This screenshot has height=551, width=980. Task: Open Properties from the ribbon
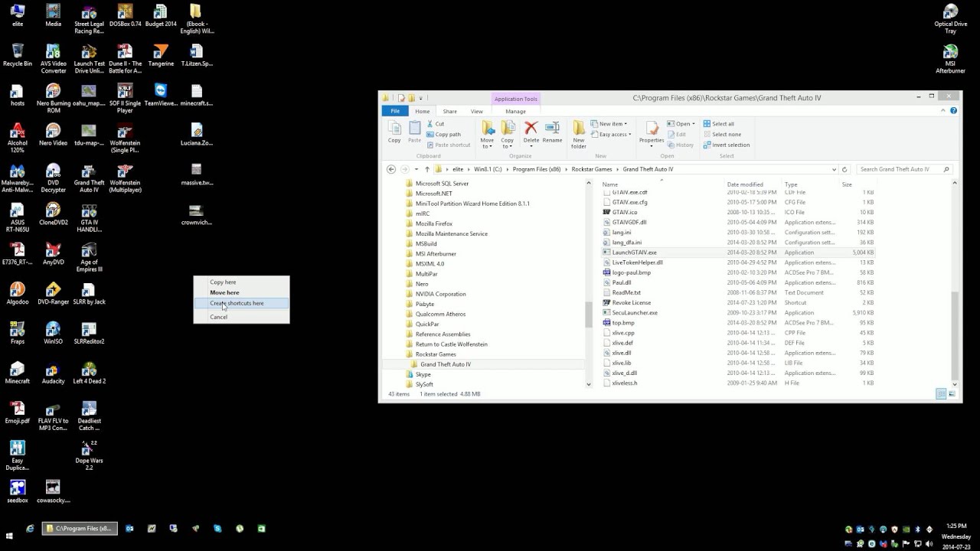coord(652,132)
